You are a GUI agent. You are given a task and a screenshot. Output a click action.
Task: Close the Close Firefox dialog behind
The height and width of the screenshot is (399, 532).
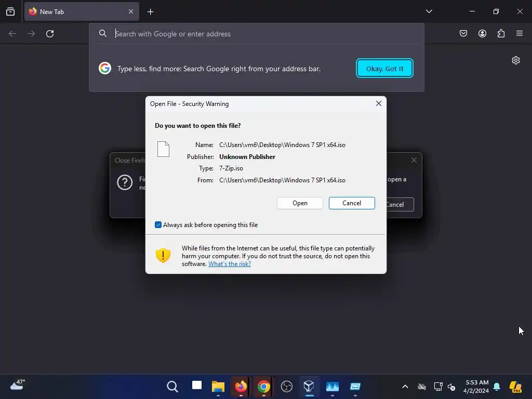pyautogui.click(x=414, y=160)
